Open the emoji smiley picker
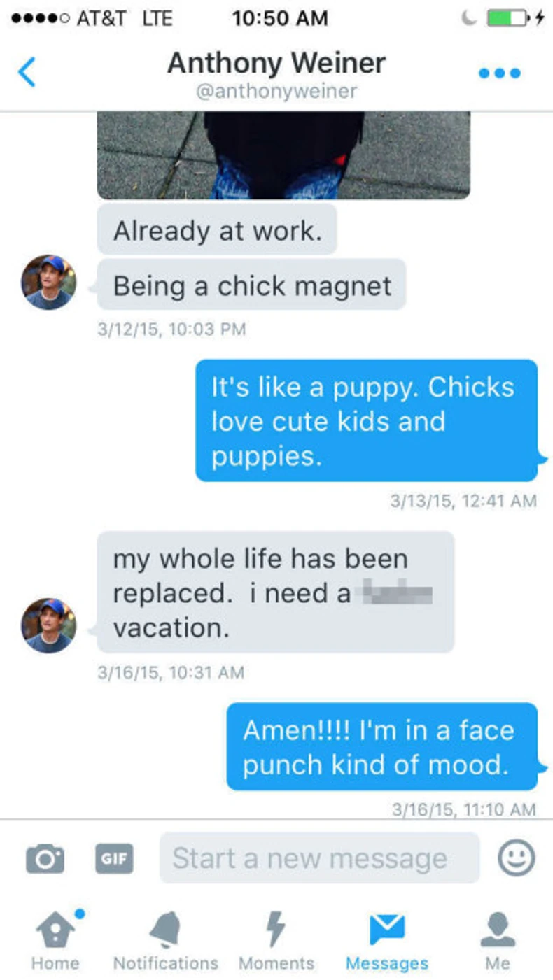Viewport: 553px width, 980px height. [x=517, y=857]
